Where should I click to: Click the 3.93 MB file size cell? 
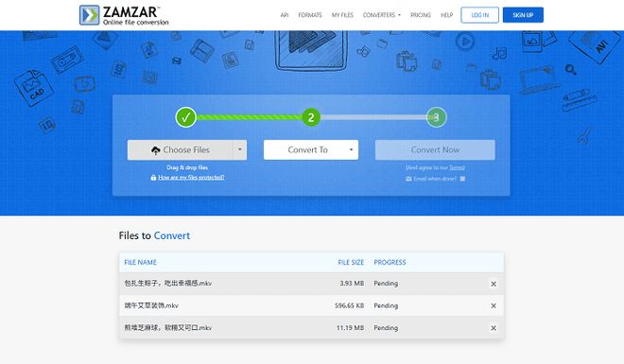click(352, 284)
